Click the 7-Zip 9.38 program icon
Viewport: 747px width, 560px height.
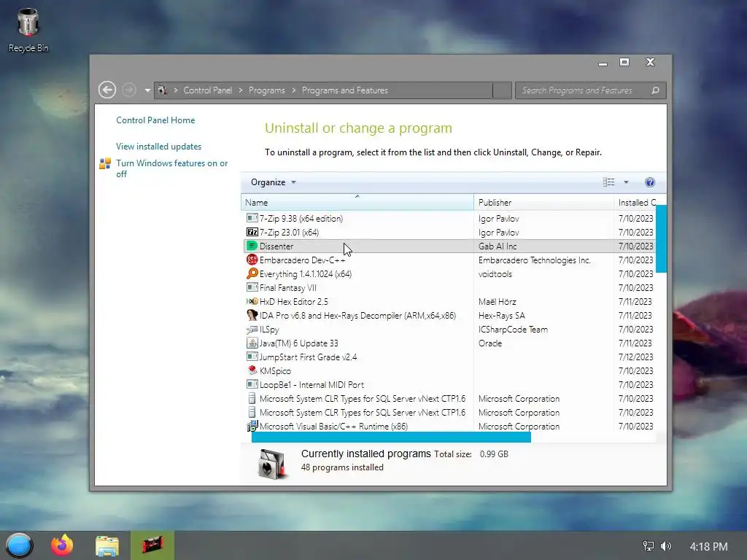[252, 218]
